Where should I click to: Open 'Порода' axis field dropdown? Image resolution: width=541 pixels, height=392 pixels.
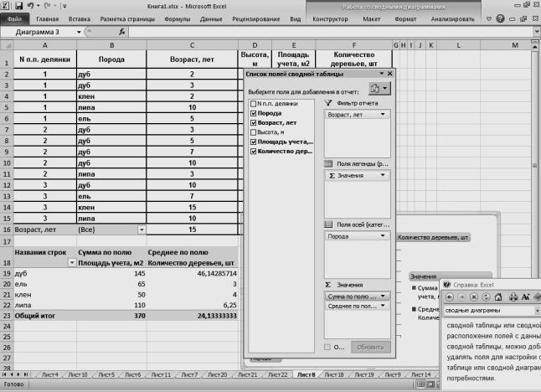click(383, 236)
